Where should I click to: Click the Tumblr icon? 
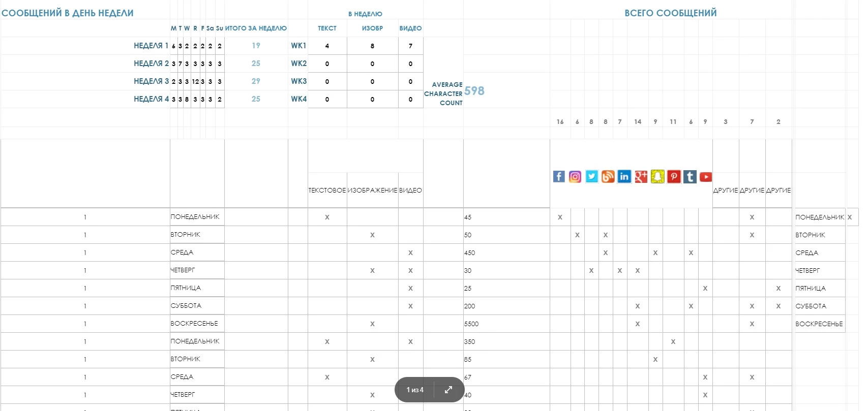[x=690, y=176]
